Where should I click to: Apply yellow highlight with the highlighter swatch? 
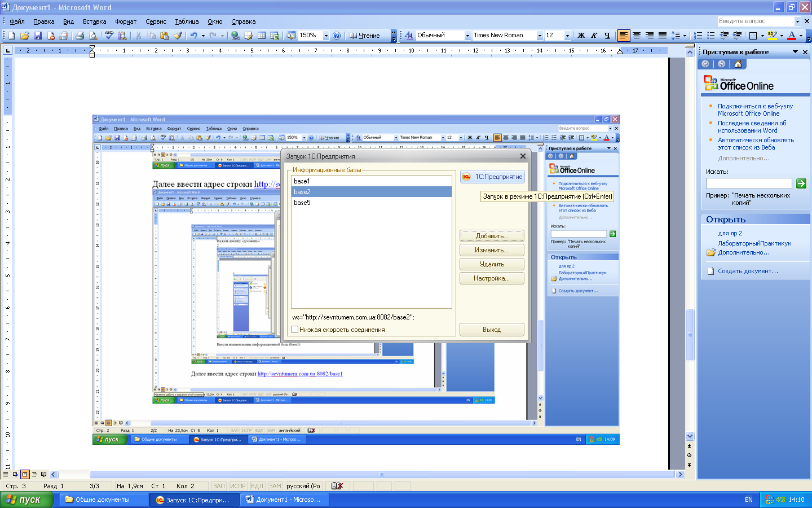pos(772,36)
